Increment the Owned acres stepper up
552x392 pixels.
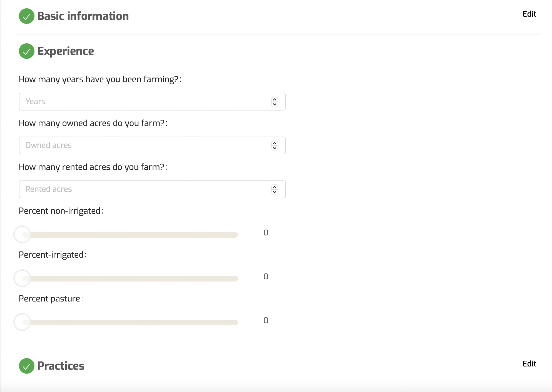pos(275,143)
